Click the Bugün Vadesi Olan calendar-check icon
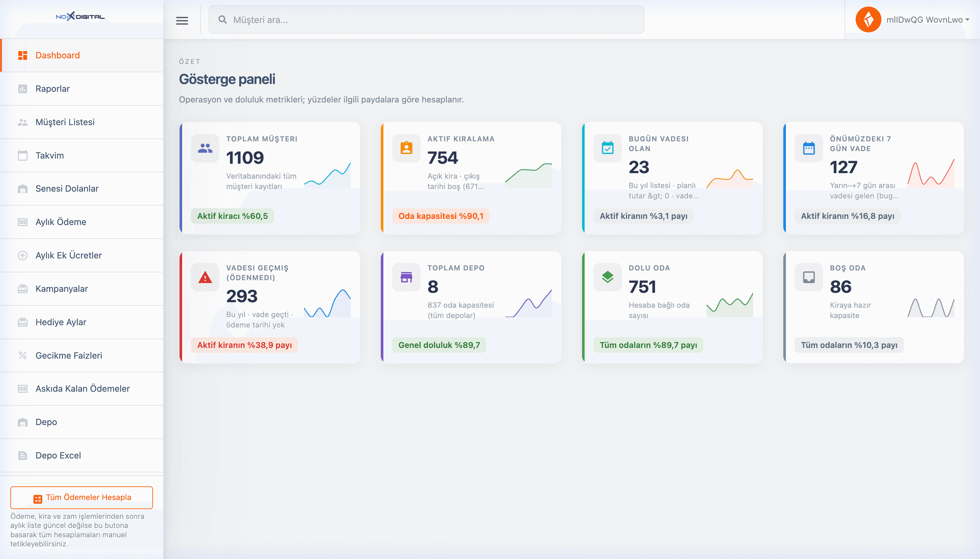Screen dimensions: 980x559 [x=607, y=148]
